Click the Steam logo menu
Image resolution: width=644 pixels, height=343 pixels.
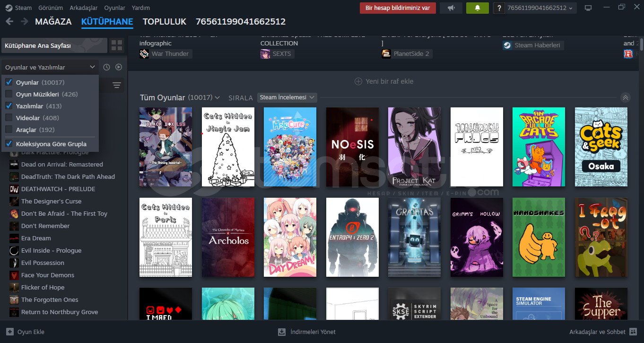click(x=9, y=8)
